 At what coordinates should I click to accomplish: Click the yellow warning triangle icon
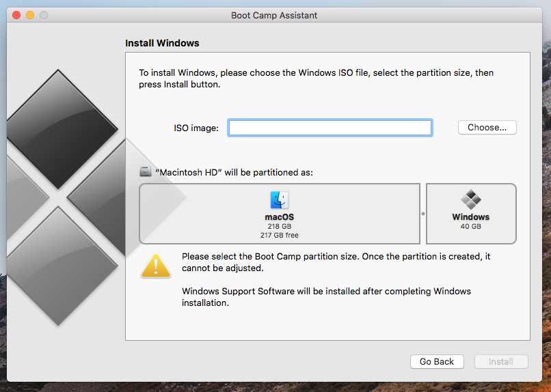(156, 266)
